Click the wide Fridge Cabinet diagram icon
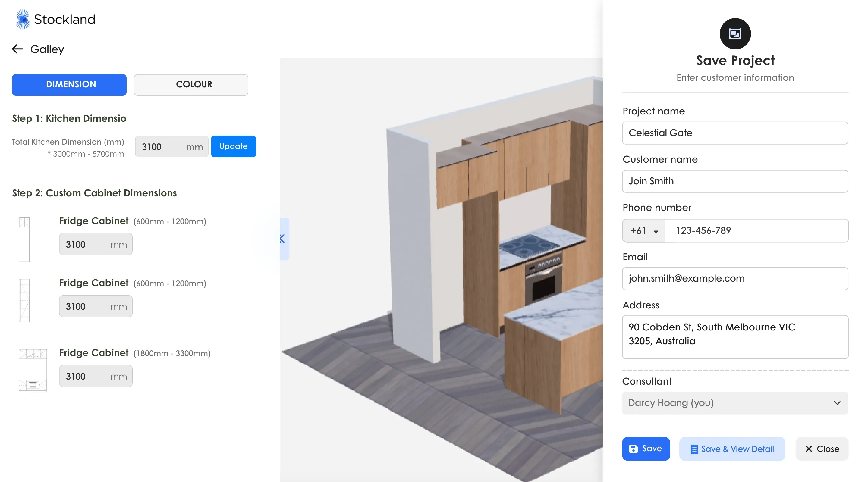Viewport: 868px width, 482px height. (x=33, y=370)
